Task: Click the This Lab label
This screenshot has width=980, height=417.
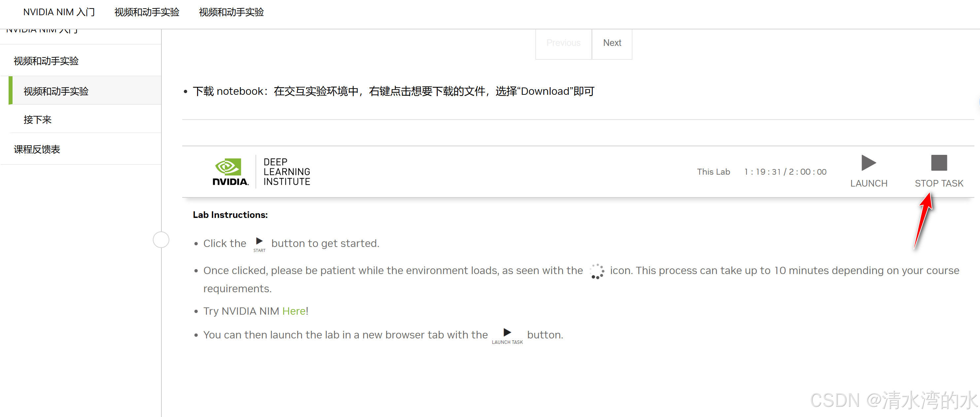Action: coord(713,172)
